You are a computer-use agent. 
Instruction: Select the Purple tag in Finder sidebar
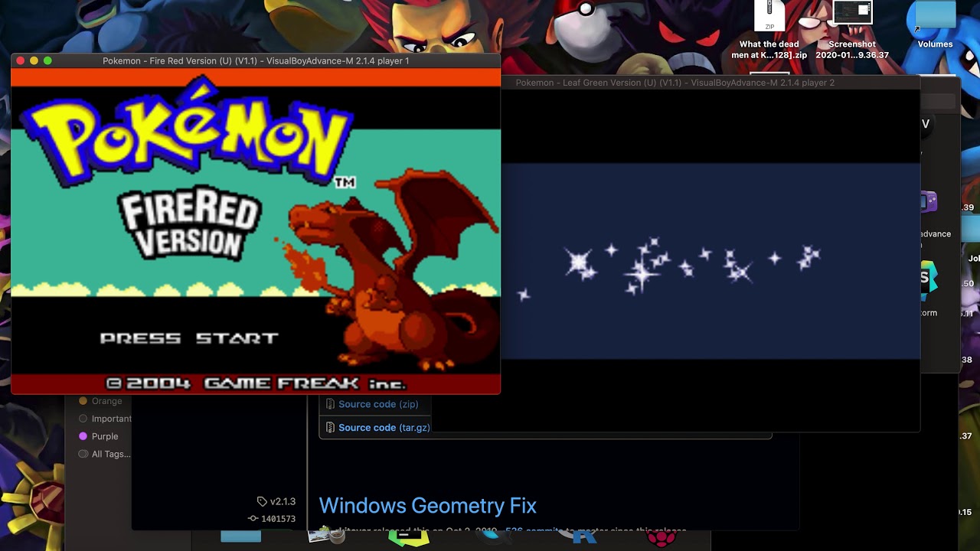pos(99,436)
